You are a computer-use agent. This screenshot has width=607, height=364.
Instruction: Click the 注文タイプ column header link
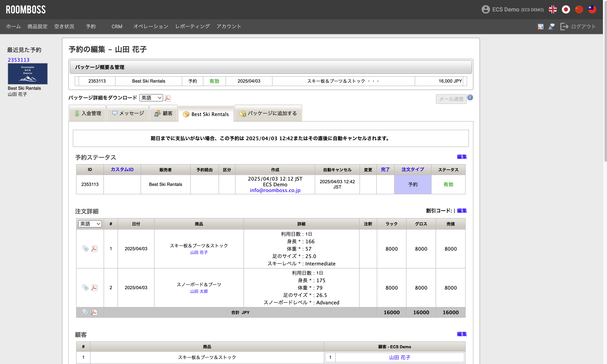pos(412,169)
